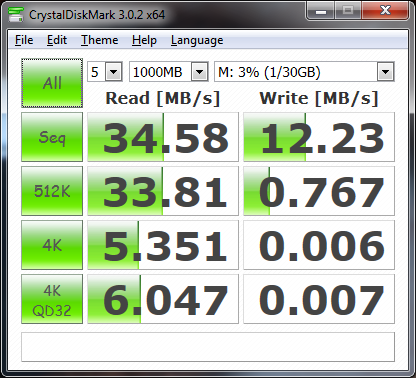This screenshot has width=416, height=378.
Task: Click the Seq write result 12.23
Action: coord(319,137)
